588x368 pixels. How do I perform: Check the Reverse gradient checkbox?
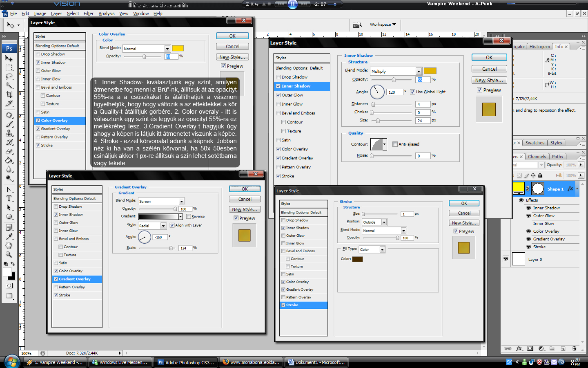189,217
